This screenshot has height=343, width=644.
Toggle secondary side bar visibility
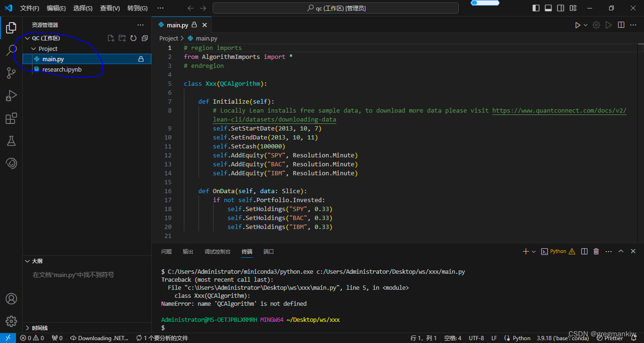tap(561, 8)
